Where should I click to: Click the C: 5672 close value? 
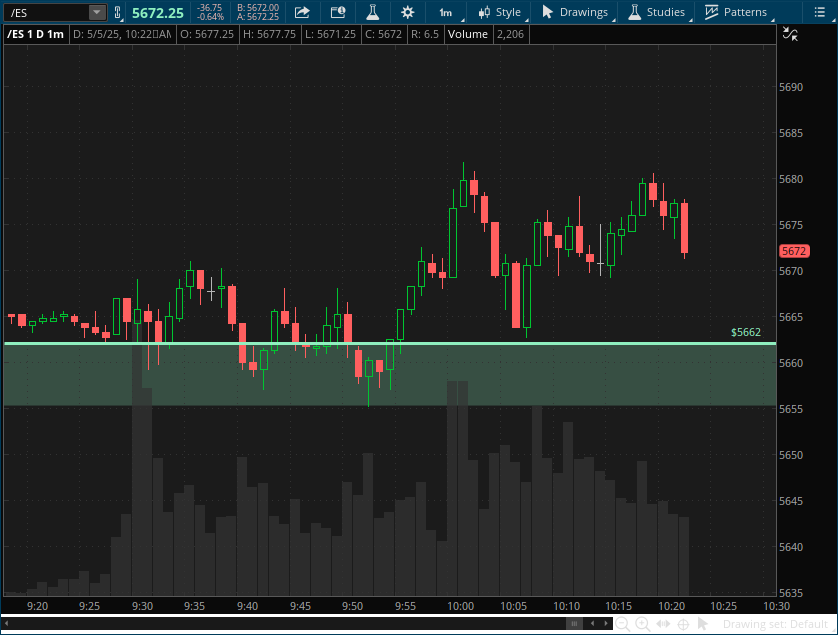pos(383,34)
